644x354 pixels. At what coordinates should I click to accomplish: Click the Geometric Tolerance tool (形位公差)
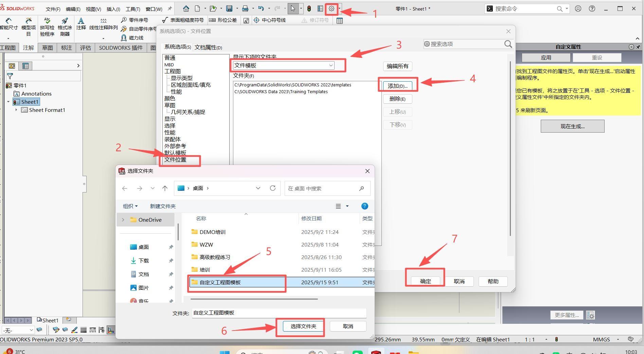point(223,20)
